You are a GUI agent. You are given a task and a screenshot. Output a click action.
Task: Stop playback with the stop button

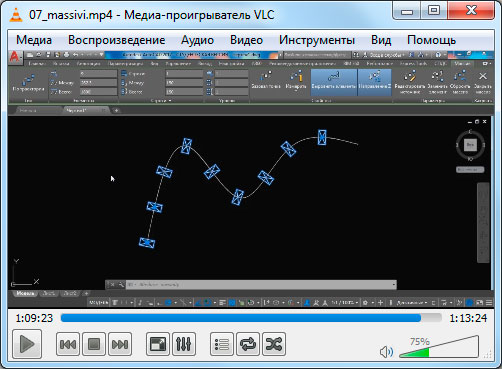click(x=94, y=344)
